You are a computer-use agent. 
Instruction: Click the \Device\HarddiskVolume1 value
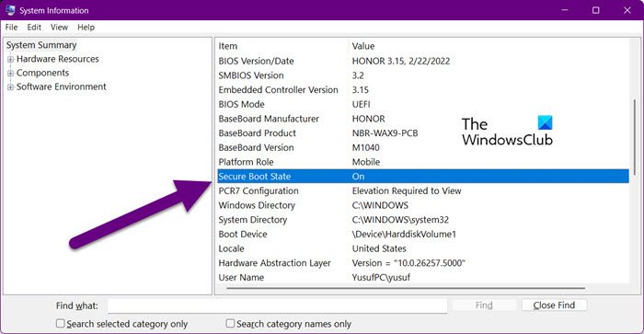404,235
